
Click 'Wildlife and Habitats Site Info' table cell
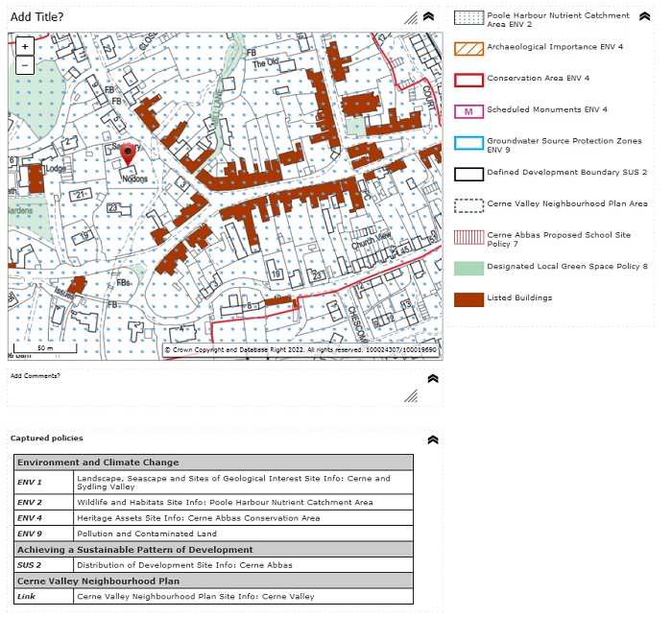click(x=244, y=502)
